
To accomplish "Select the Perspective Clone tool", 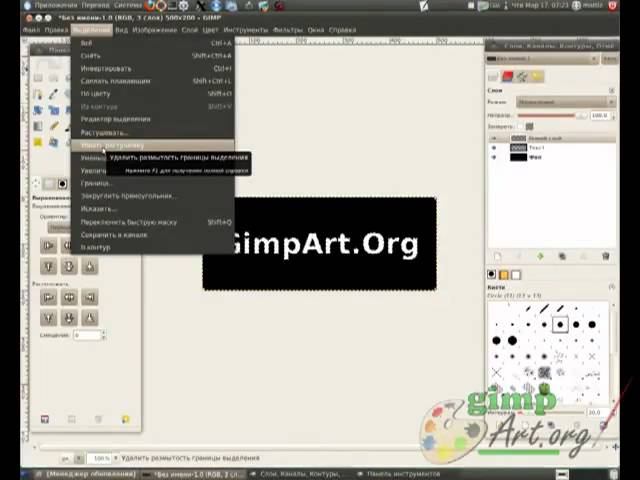I will tap(53, 142).
